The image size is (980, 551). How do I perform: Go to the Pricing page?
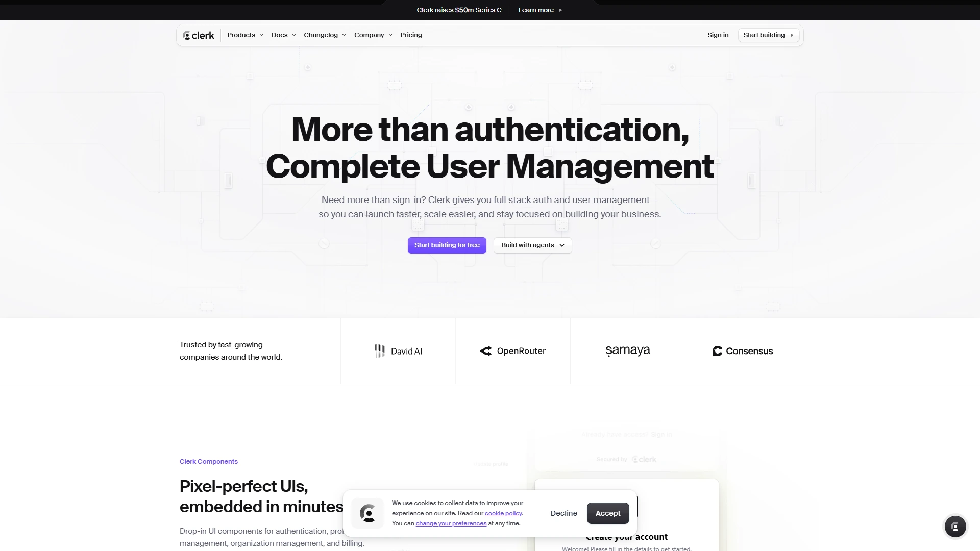tap(411, 35)
